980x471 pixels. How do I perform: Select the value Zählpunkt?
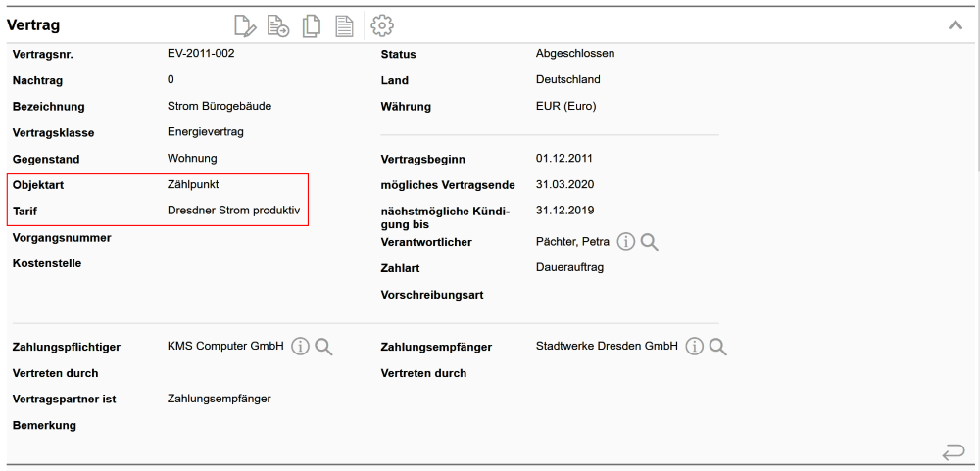[x=193, y=184]
